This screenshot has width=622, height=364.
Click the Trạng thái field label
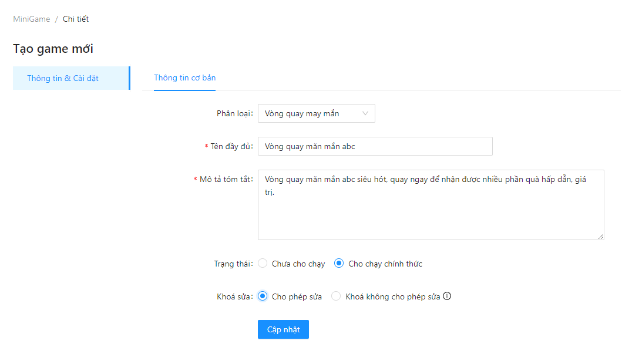[x=233, y=264]
